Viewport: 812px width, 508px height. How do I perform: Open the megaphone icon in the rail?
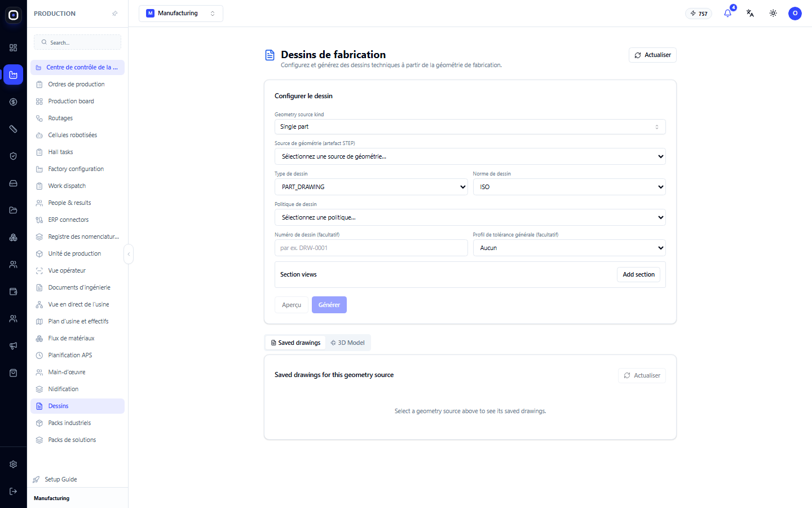(x=14, y=345)
